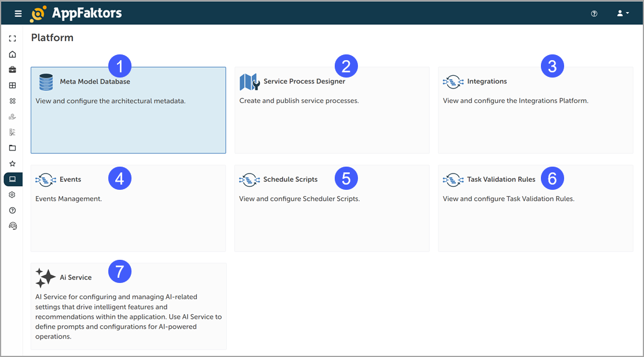Click the support headset sidebar icon
644x357 pixels.
click(x=13, y=226)
